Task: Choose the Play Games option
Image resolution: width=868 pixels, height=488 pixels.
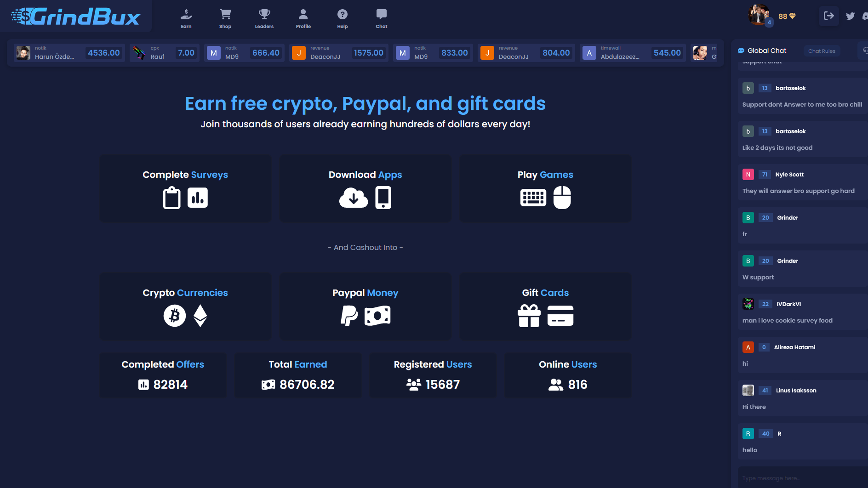Action: pos(545,188)
